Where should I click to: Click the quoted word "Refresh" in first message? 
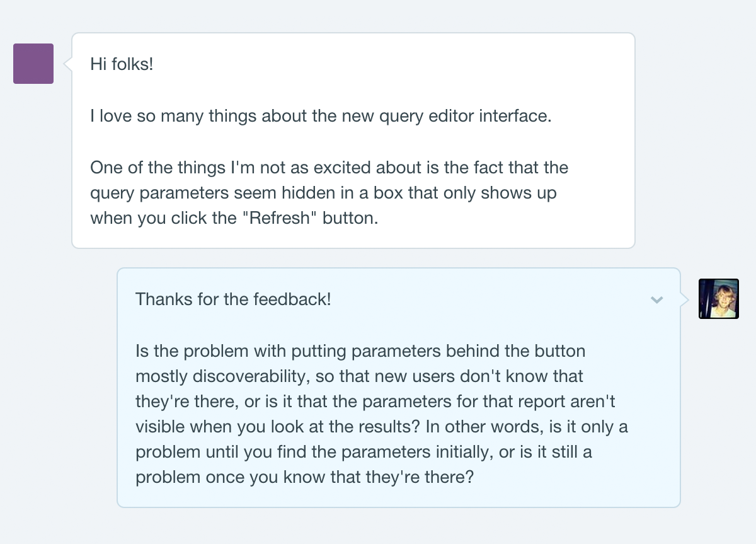280,218
